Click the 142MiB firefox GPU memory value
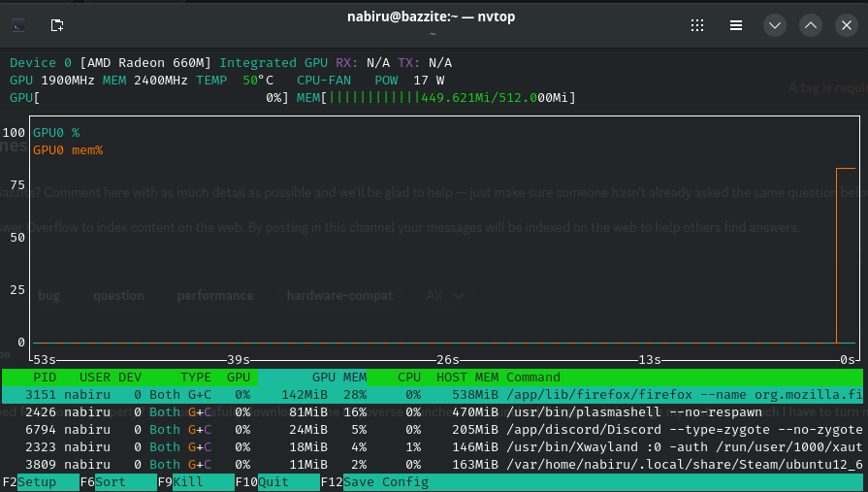 (305, 395)
